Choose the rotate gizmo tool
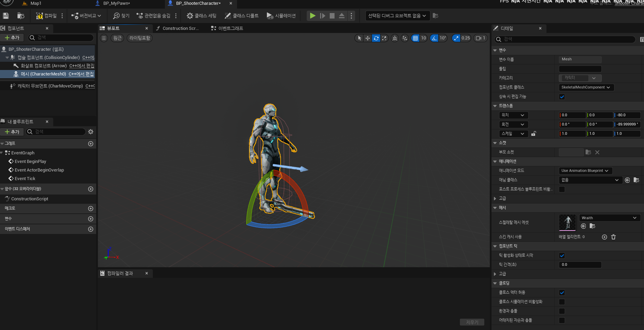This screenshot has height=330, width=644. [x=376, y=38]
